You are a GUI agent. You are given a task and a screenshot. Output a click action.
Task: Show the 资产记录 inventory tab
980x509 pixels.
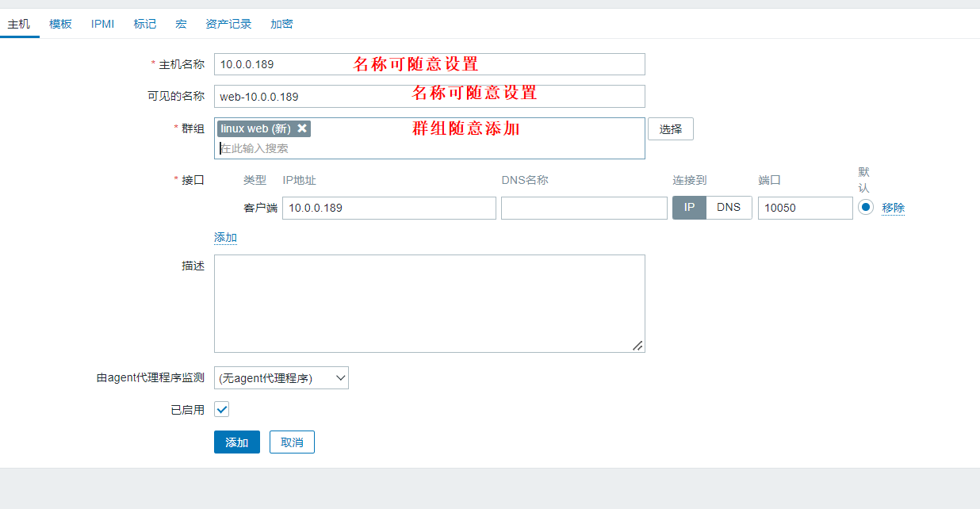point(228,24)
